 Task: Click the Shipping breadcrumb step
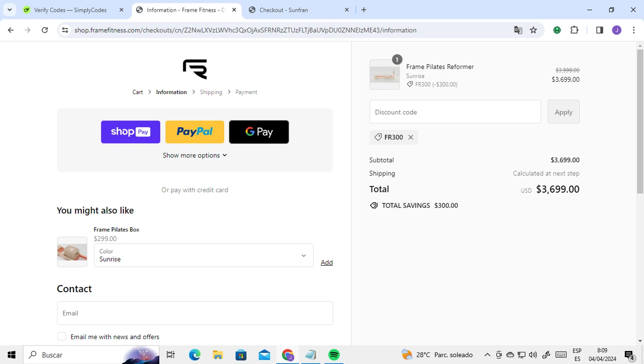tap(211, 92)
